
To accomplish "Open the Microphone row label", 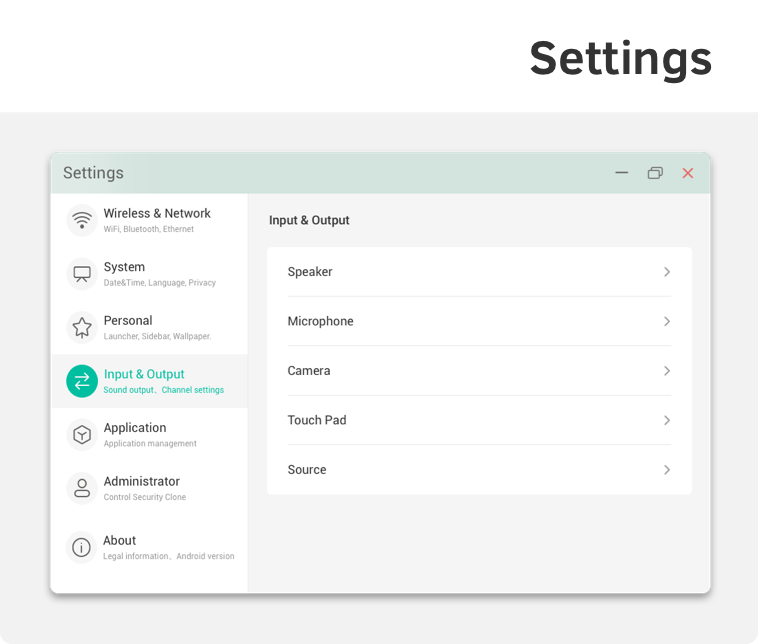I will click(x=320, y=321).
